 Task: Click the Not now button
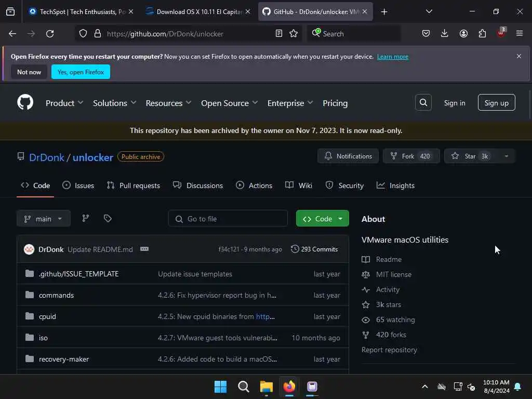coord(29,72)
